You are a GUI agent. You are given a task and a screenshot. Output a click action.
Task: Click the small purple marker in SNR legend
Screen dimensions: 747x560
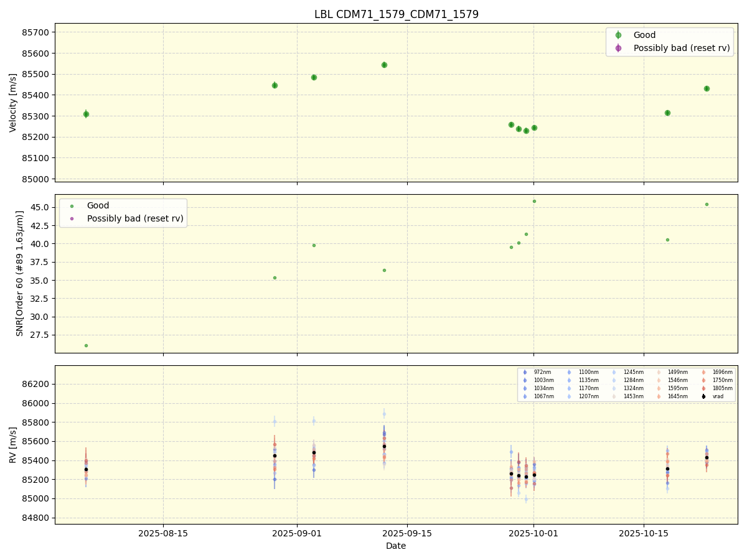point(72,218)
